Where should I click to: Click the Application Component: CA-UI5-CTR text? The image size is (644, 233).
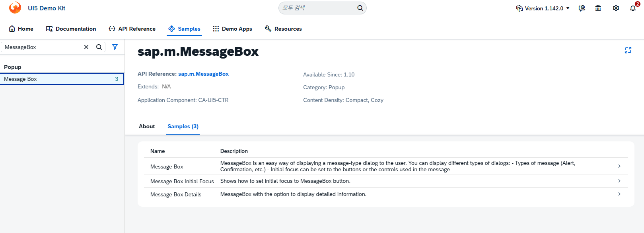(183, 100)
